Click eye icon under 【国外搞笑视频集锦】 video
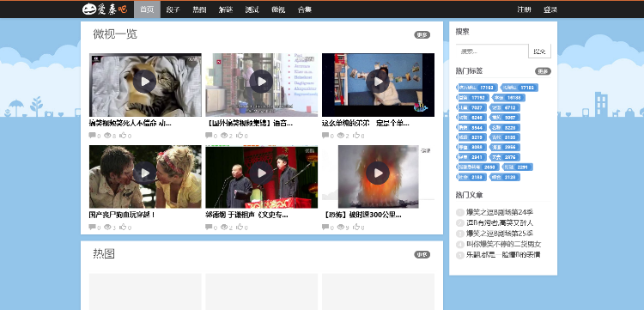644x310 pixels. coord(224,135)
